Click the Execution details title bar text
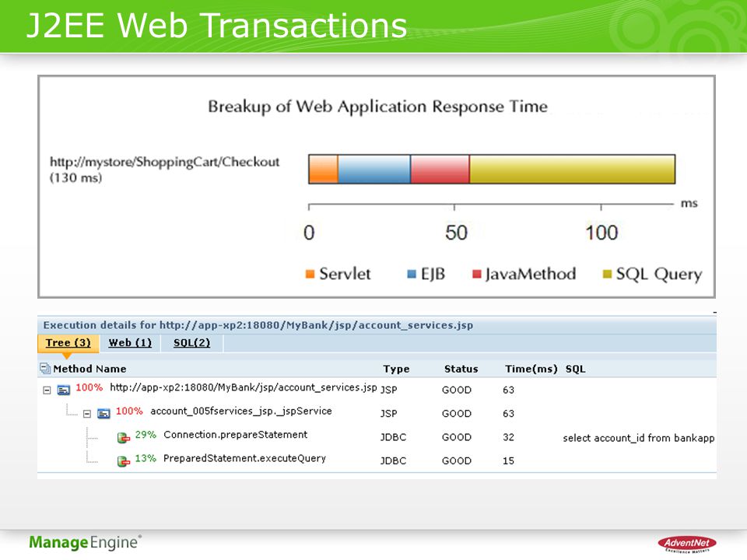747x560 pixels. 258,325
